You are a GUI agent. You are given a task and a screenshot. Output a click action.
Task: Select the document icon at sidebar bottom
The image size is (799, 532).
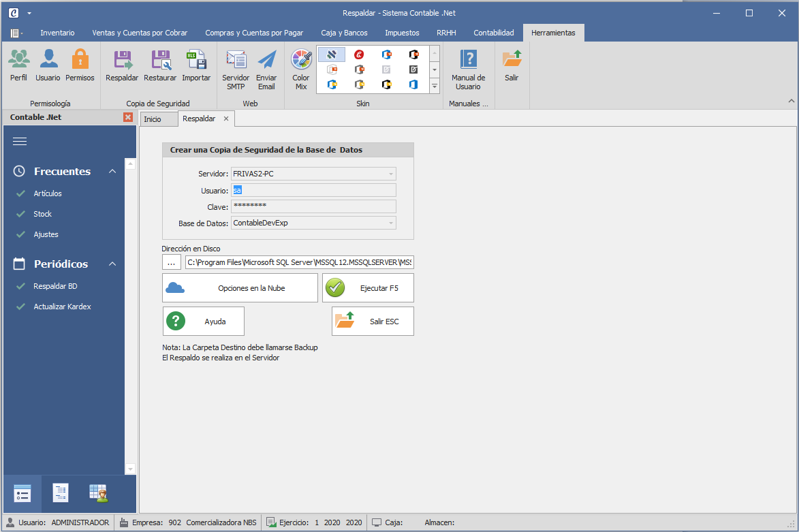point(61,493)
